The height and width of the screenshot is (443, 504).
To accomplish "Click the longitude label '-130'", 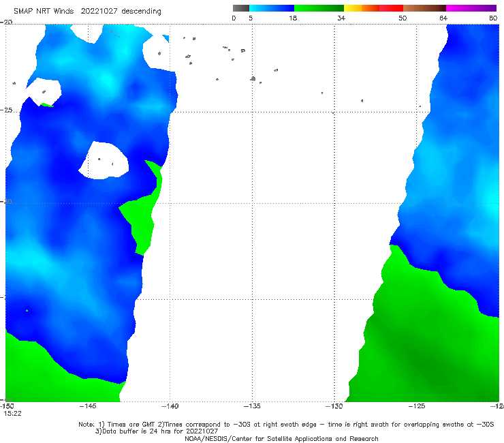I will pos(334,406).
